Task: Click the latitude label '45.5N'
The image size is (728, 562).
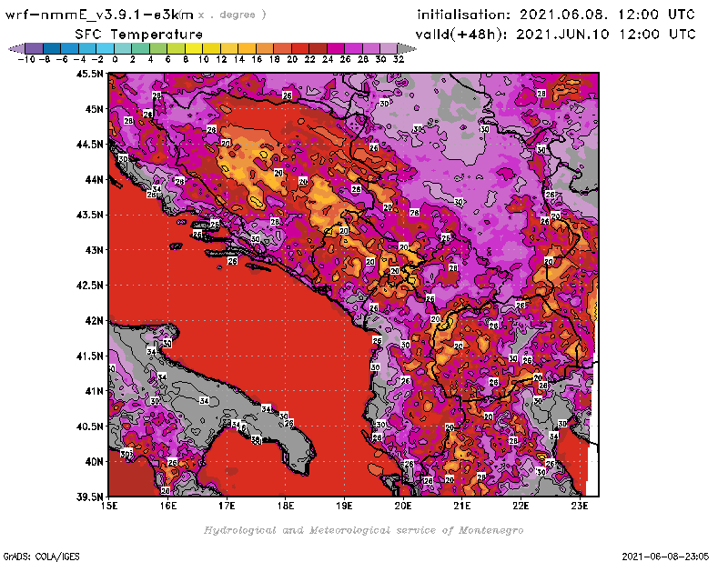Action: (89, 74)
